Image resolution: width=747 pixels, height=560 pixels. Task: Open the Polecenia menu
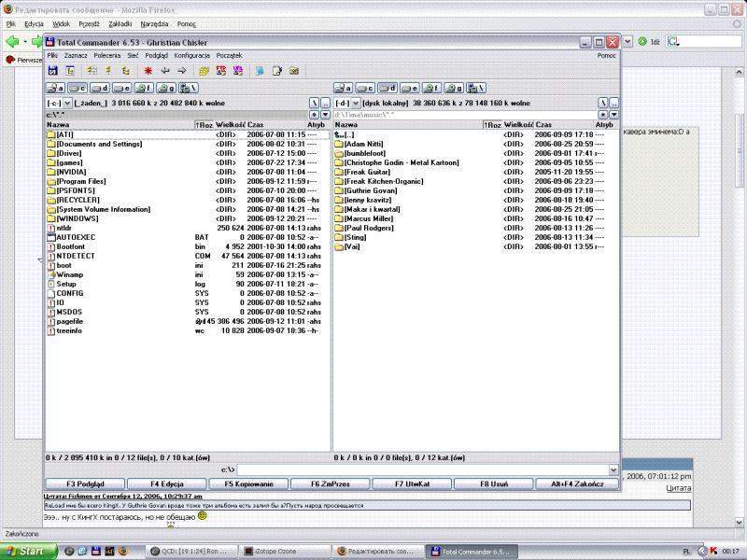coord(106,56)
